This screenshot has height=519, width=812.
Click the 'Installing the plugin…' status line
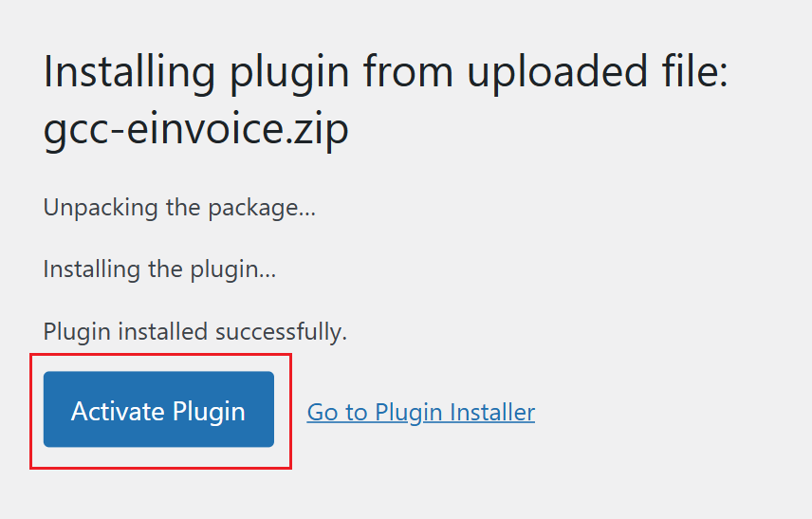(x=159, y=269)
